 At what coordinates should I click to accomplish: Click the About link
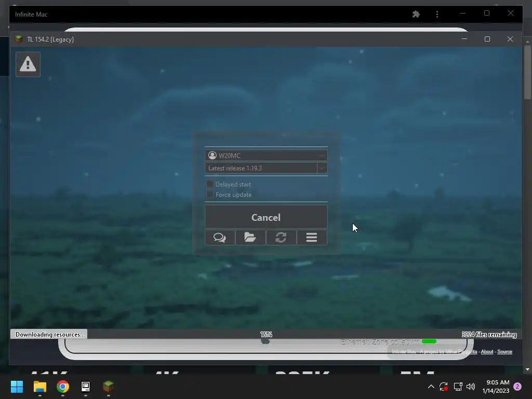point(487,352)
